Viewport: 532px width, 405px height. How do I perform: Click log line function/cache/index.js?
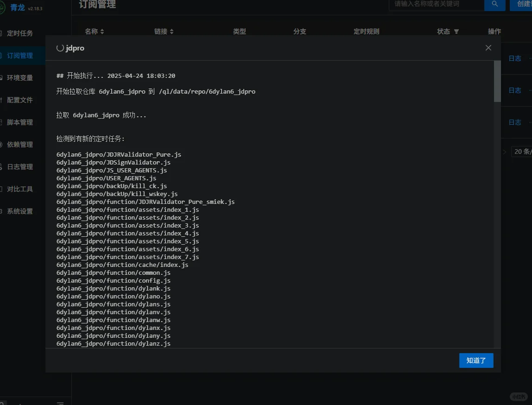pos(122,265)
